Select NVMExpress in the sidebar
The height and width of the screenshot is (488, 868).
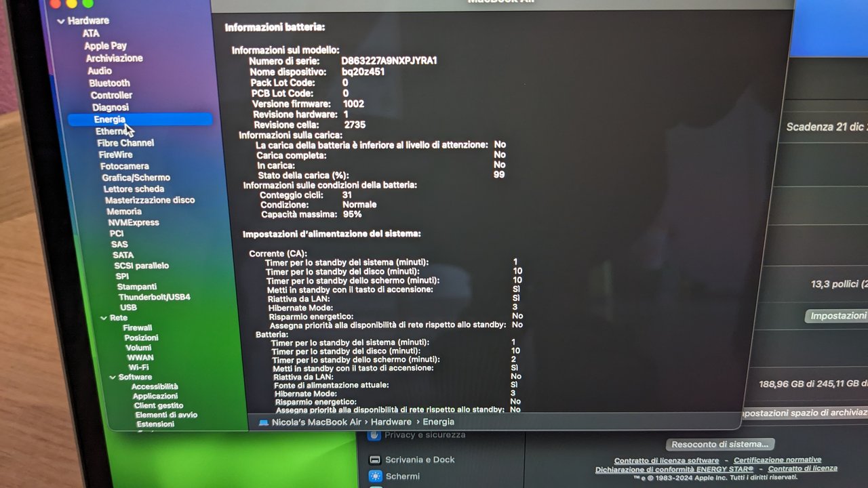pyautogui.click(x=134, y=222)
